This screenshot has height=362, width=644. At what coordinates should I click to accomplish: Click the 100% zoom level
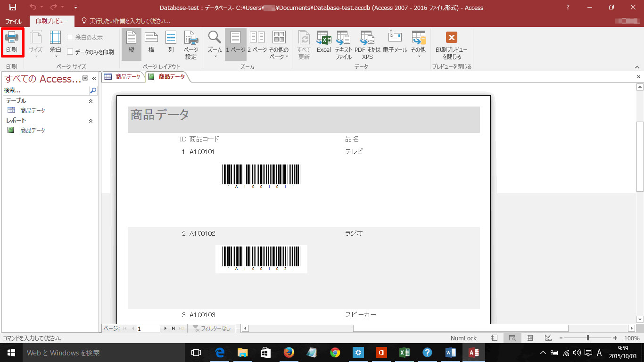[x=632, y=338]
